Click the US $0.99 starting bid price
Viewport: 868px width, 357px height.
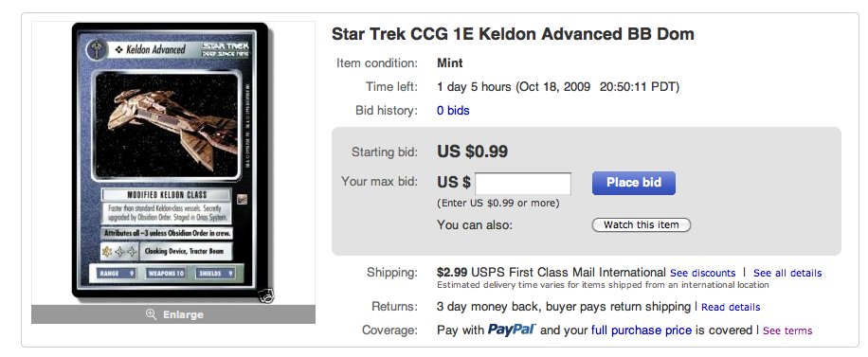[x=472, y=152]
